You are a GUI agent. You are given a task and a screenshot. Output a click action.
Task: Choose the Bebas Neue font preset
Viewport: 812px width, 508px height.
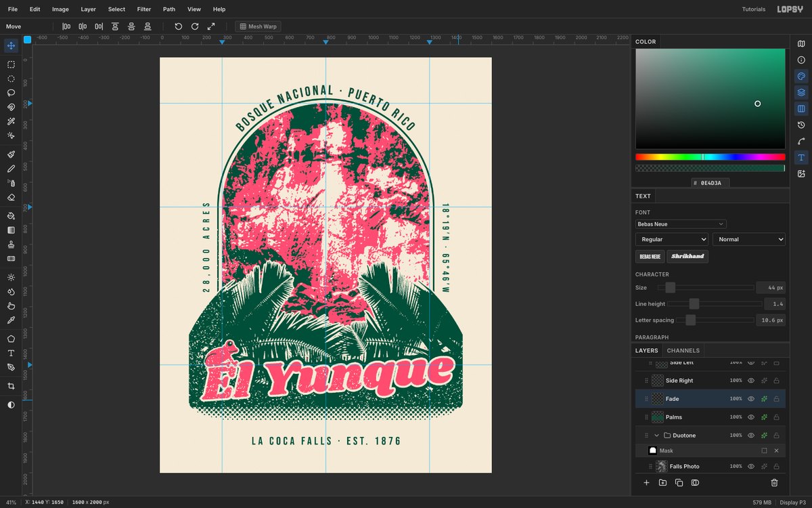click(x=650, y=257)
